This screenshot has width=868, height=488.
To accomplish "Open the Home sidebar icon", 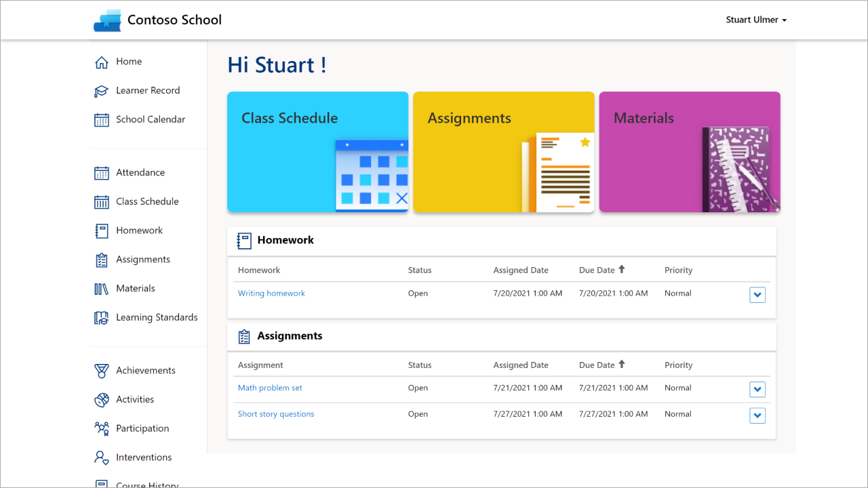I will click(x=101, y=61).
